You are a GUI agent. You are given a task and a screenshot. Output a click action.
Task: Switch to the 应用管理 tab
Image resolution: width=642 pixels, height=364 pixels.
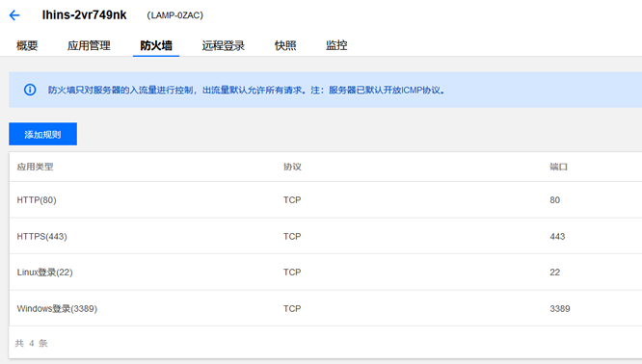pyautogui.click(x=89, y=45)
